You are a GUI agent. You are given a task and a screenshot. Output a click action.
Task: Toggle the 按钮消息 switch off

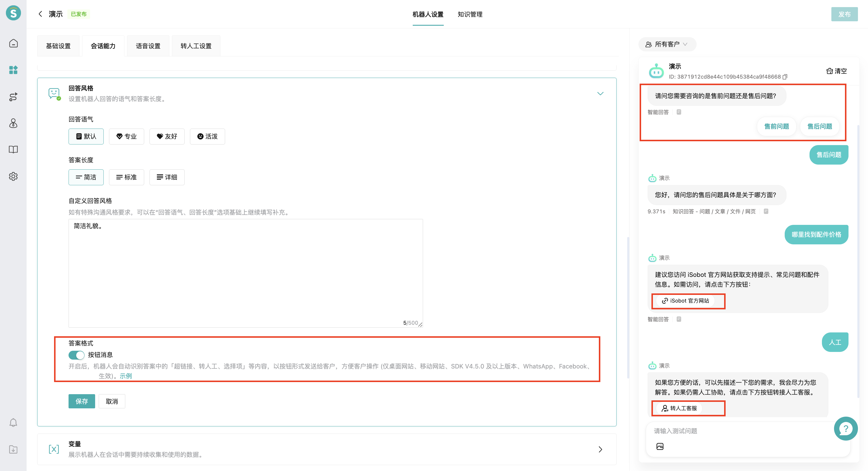77,355
